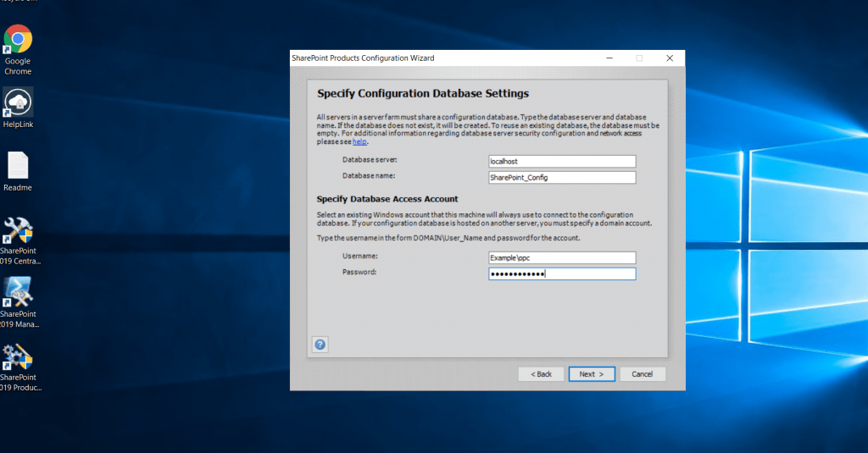The width and height of the screenshot is (868, 453).
Task: Open the help link in description
Action: pos(359,141)
